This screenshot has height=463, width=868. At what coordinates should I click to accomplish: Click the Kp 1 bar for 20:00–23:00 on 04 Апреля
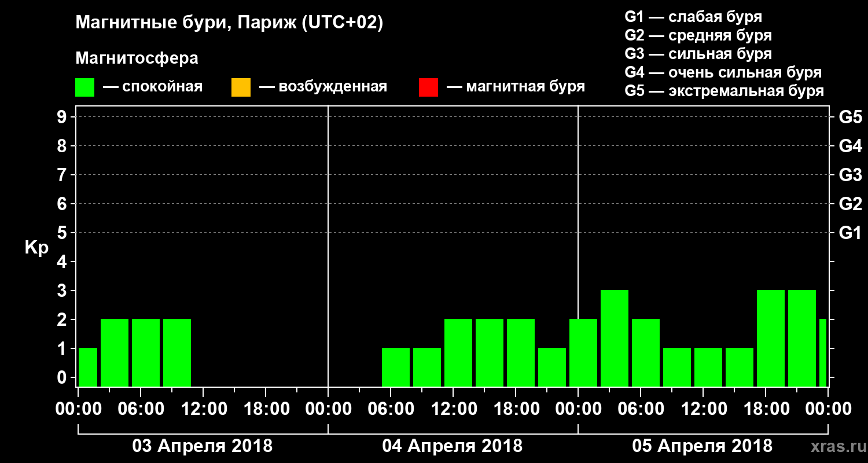[552, 367]
